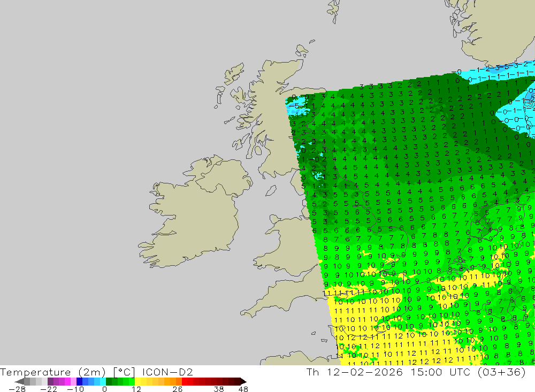Viewport: 535px width, 392px height.
Task: Click the Isle of Man on the map
Action: [x=271, y=191]
